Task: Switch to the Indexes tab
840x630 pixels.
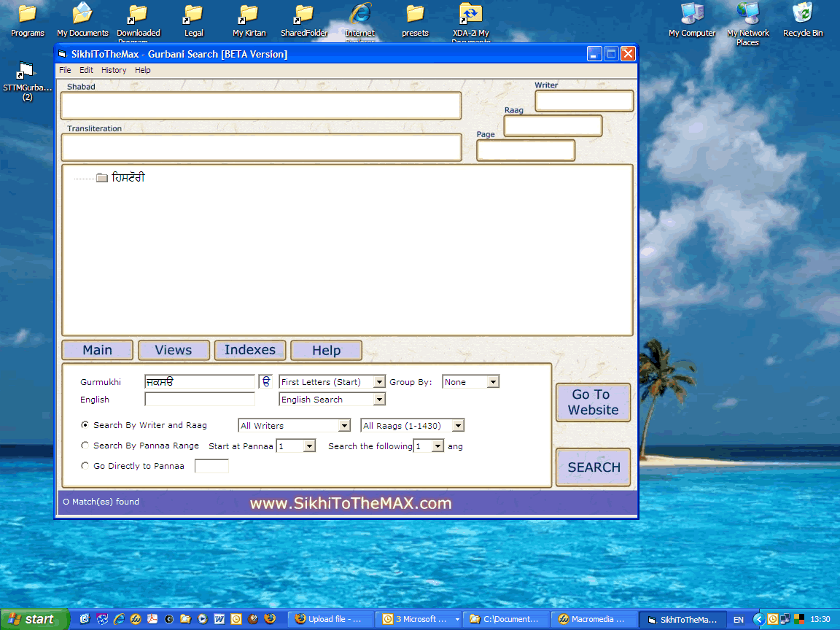Action: [x=250, y=350]
